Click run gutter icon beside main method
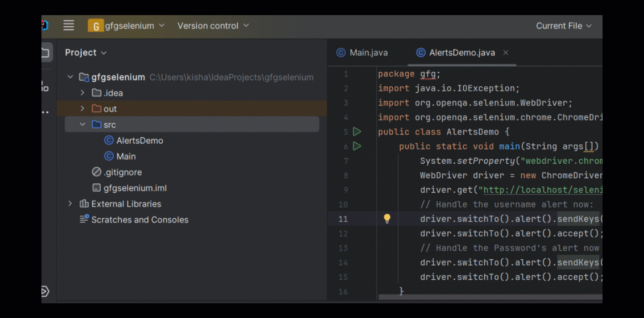 [x=357, y=146]
